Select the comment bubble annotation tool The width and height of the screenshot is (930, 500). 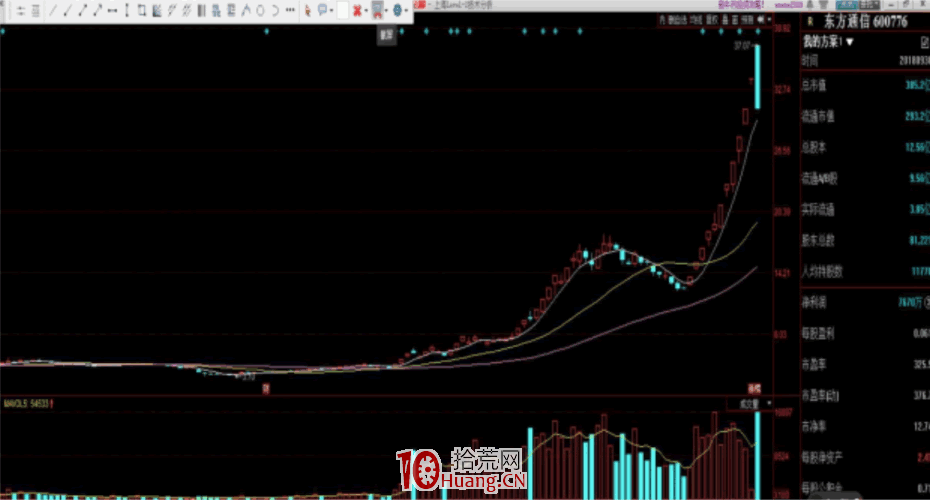pyautogui.click(x=322, y=11)
